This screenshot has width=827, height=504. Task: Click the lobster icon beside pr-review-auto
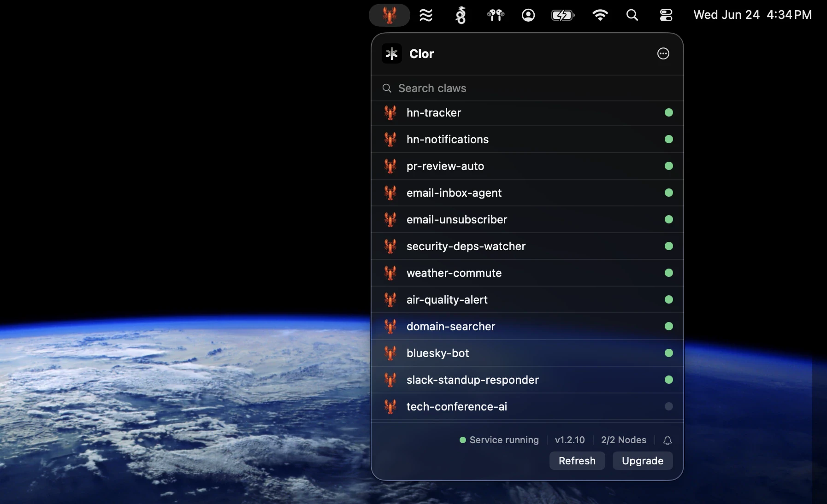pos(390,166)
